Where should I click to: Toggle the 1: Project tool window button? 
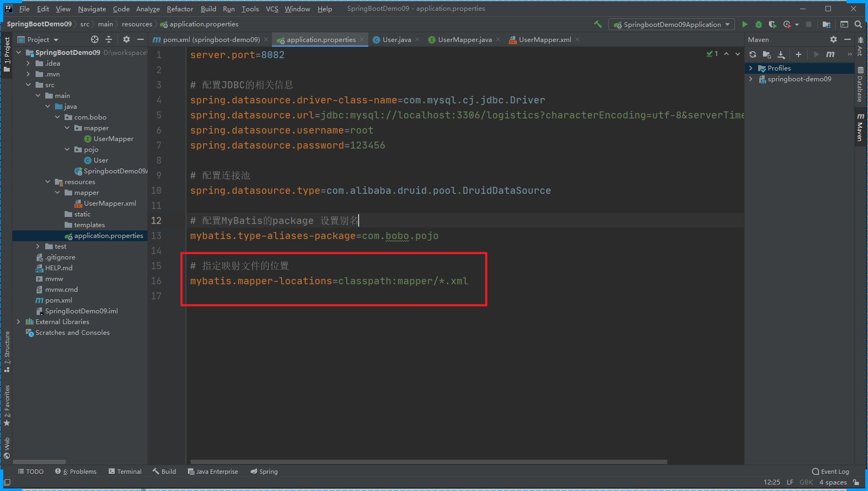click(7, 54)
